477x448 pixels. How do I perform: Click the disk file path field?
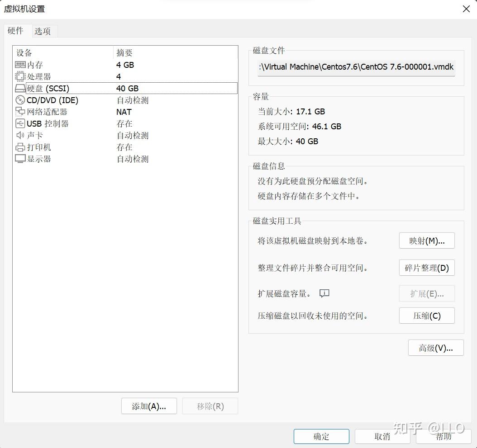pyautogui.click(x=356, y=67)
